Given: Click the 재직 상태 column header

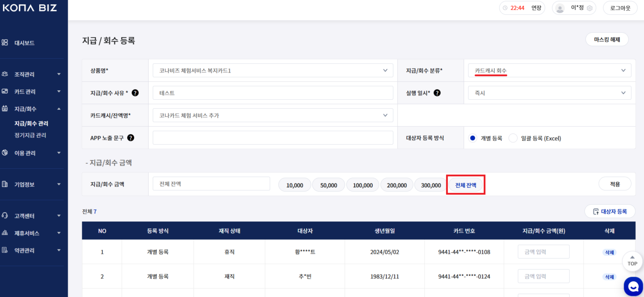Looking at the screenshot, I should pos(229,231).
